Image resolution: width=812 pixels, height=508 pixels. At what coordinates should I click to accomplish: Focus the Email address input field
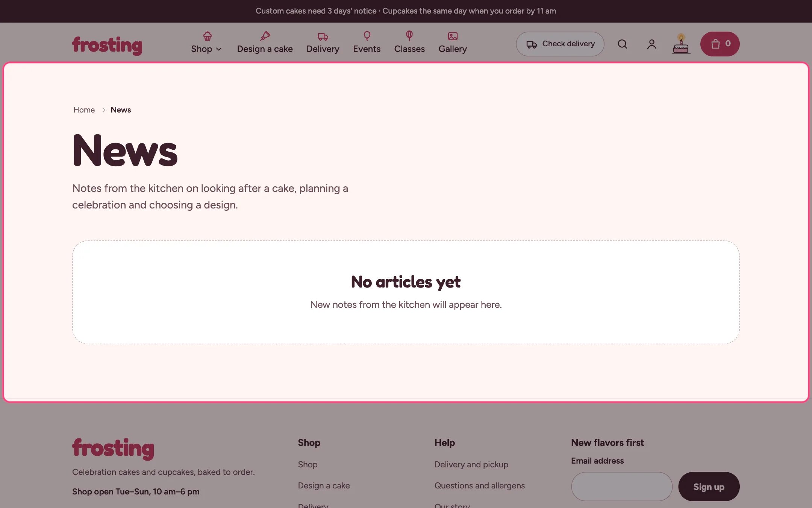[622, 487]
